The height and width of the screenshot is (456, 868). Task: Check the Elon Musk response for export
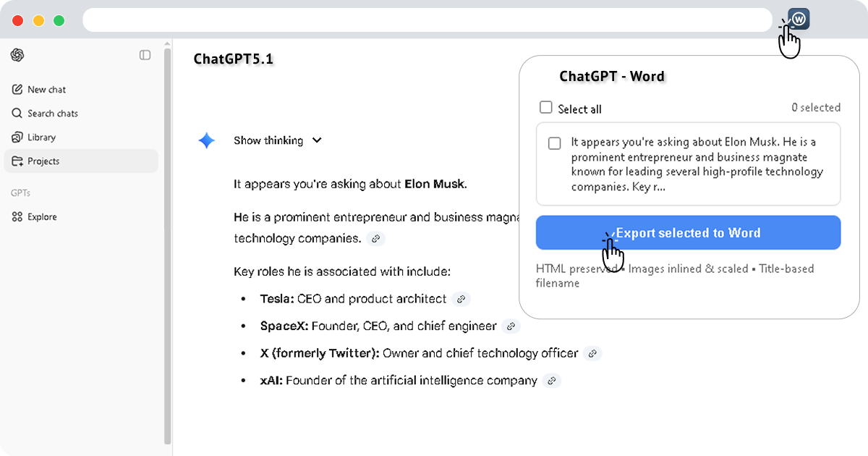coord(554,143)
